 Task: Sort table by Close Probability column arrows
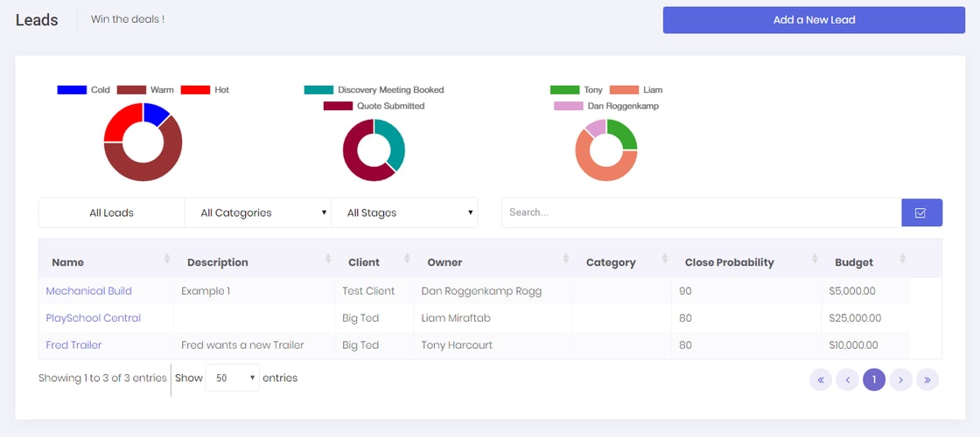coord(815,258)
